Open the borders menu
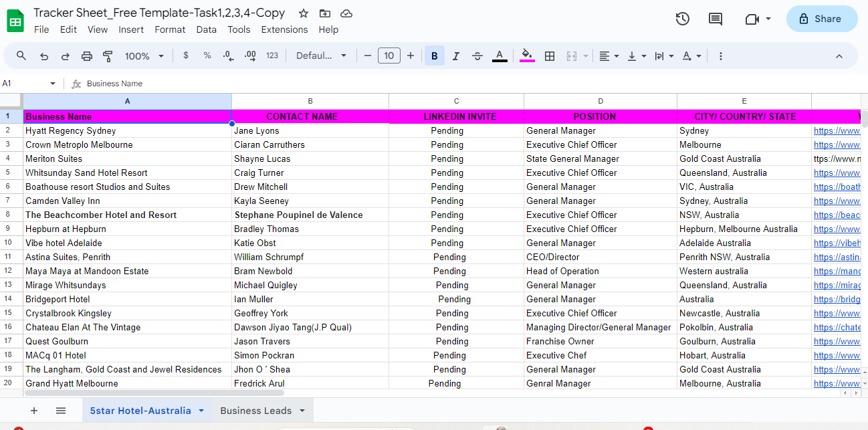The height and width of the screenshot is (430, 868). (550, 56)
